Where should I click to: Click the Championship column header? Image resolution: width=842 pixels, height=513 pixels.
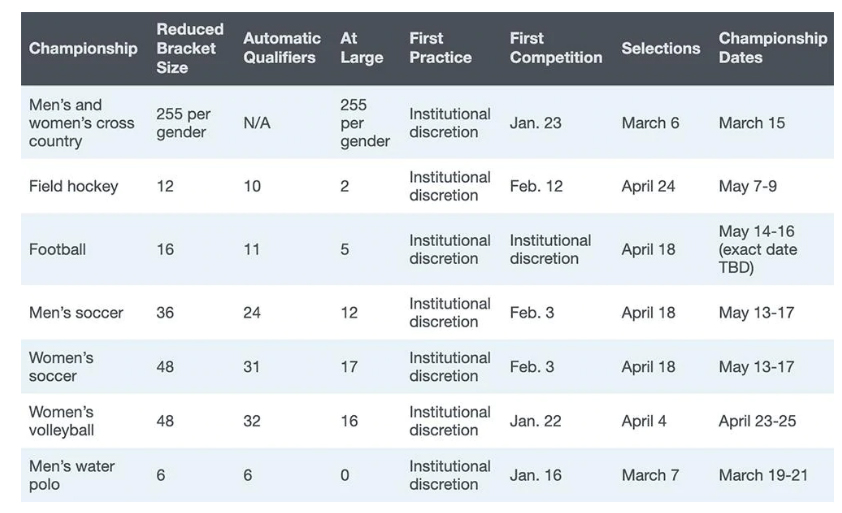[83, 48]
